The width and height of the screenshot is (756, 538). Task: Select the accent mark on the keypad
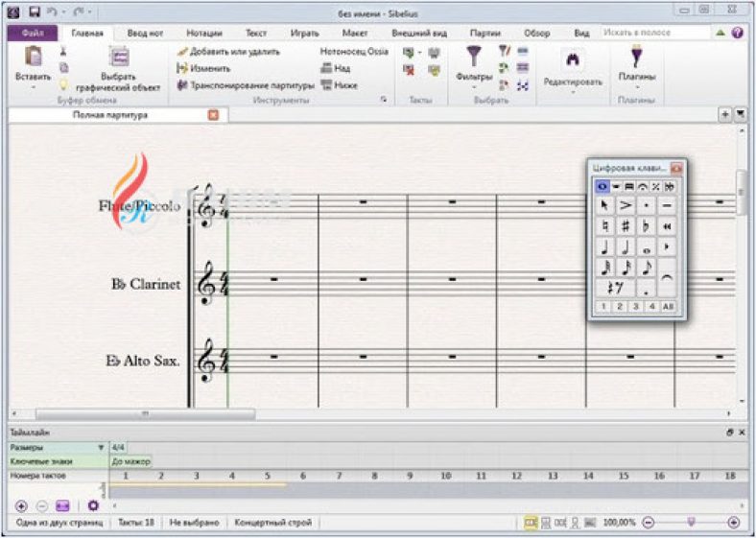[626, 205]
